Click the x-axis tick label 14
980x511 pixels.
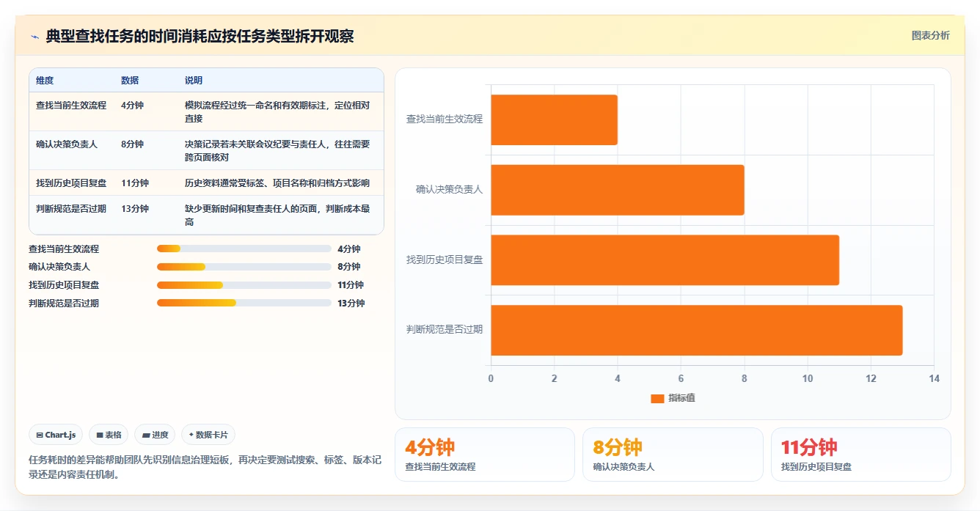934,378
